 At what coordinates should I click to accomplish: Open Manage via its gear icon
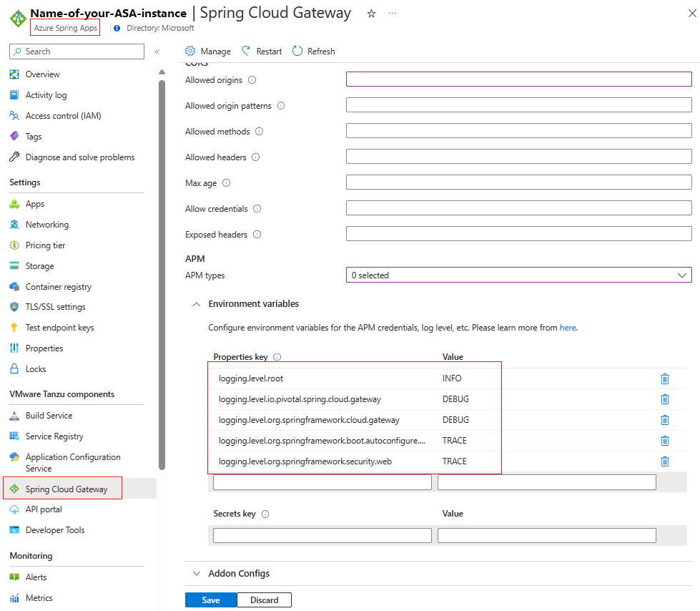click(x=189, y=51)
